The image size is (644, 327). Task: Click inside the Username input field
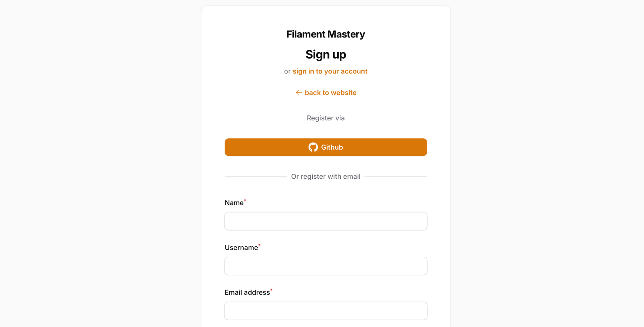coord(326,266)
